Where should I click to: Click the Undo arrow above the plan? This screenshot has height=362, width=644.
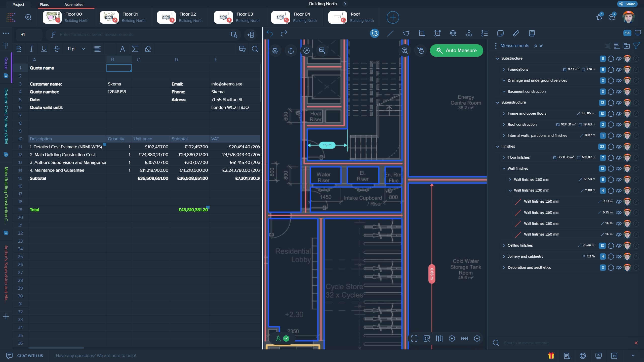[x=270, y=33]
